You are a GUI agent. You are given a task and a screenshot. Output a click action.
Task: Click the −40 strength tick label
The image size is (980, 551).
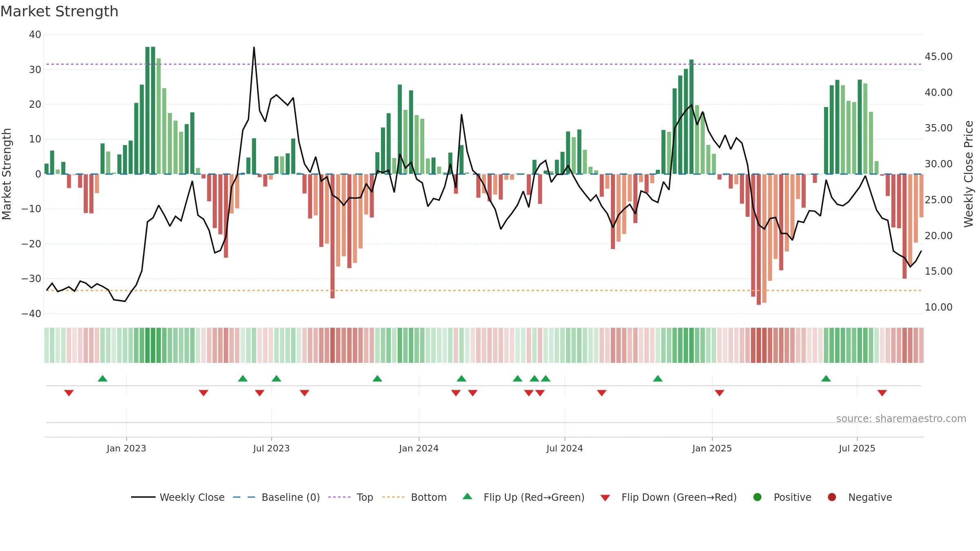tap(31, 313)
